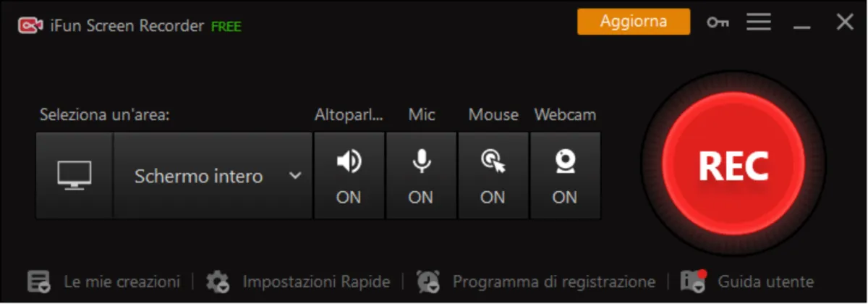Image resolution: width=868 pixels, height=304 pixels.
Task: Click the Guida utente icon
Action: pyautogui.click(x=694, y=282)
